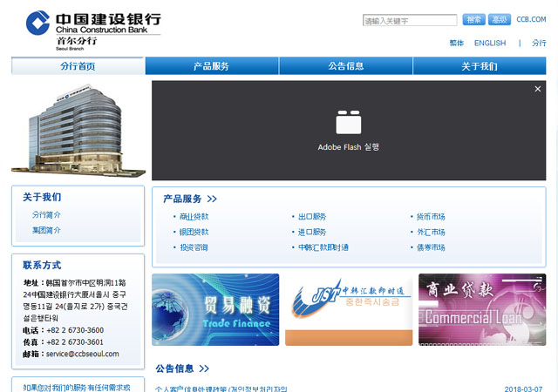The width and height of the screenshot is (558, 392).
Task: Click the China Construction Bank logo
Action: (92, 24)
